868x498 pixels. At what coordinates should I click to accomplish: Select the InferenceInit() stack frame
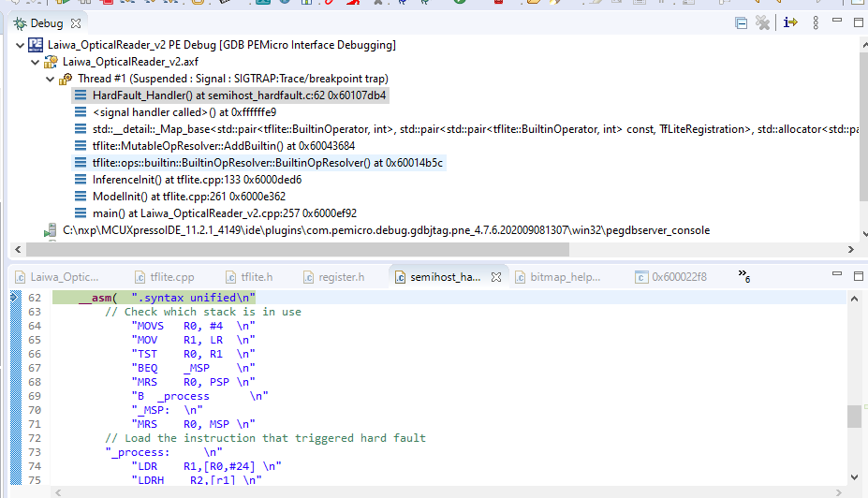pos(197,180)
